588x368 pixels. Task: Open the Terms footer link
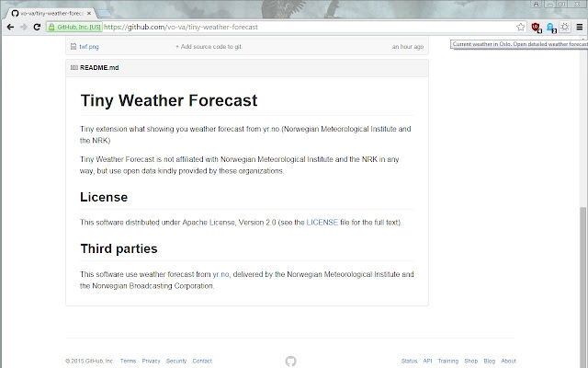pyautogui.click(x=129, y=361)
